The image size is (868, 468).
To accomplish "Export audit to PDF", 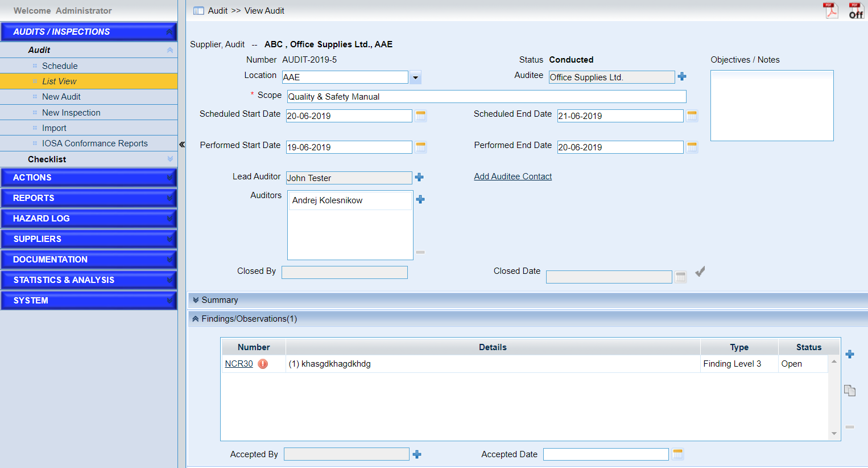I will [831, 10].
